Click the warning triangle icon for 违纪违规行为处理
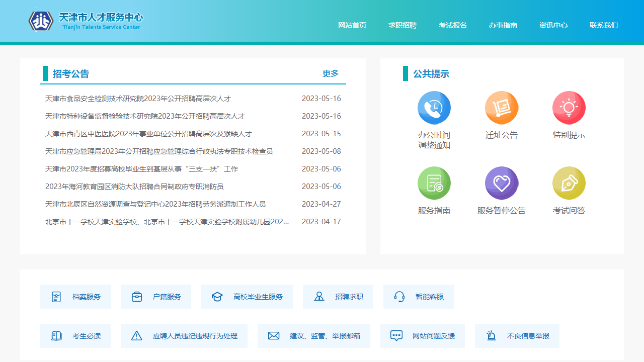644x362 pixels. click(137, 336)
